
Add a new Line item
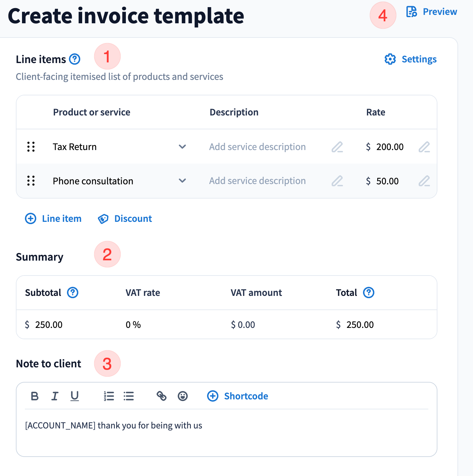(x=53, y=219)
